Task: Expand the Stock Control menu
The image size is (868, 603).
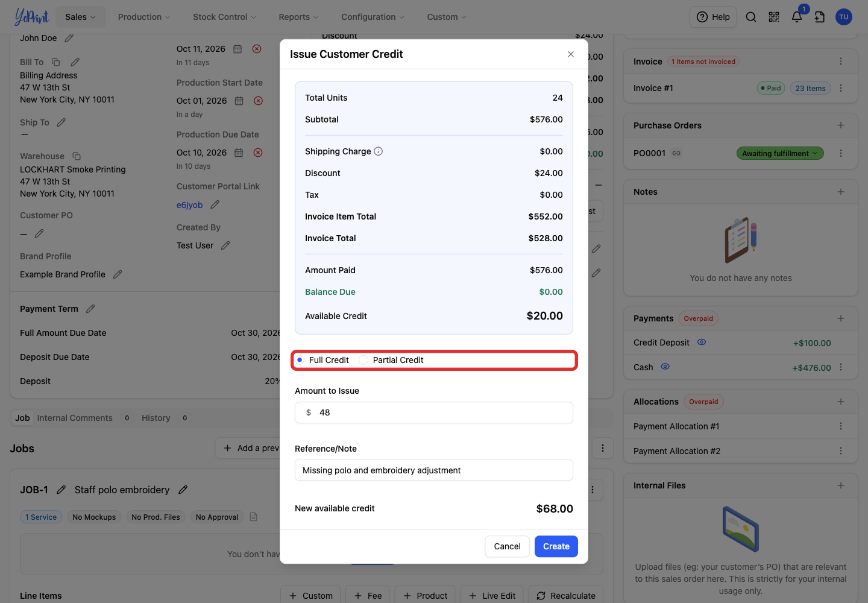Action: 224,17
